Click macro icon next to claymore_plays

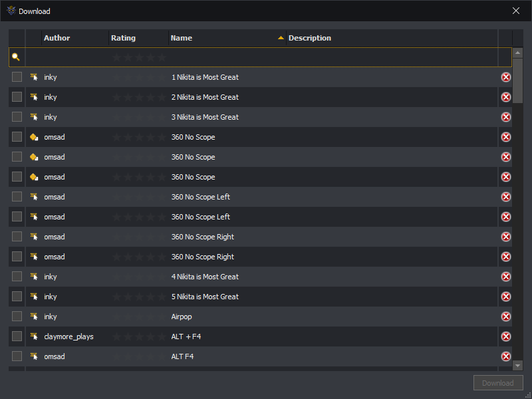click(x=34, y=336)
